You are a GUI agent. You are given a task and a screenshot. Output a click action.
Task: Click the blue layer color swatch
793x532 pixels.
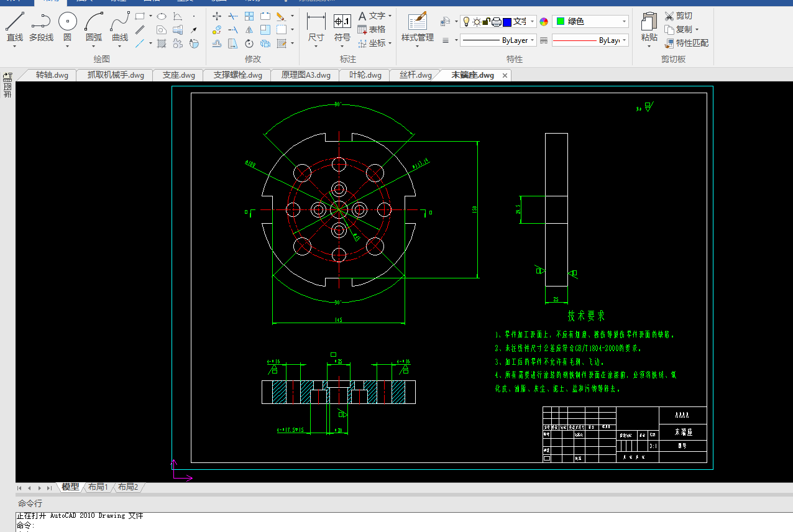(507, 22)
